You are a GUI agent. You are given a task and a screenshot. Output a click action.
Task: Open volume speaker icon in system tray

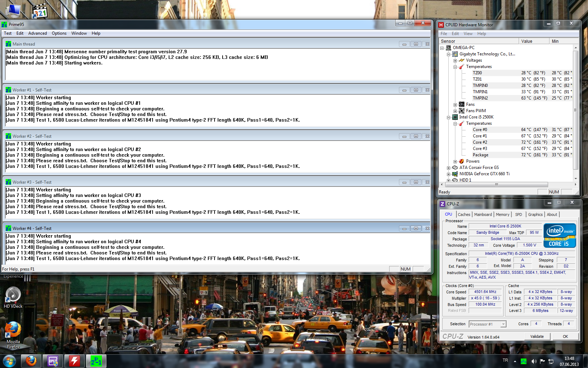(x=533, y=361)
